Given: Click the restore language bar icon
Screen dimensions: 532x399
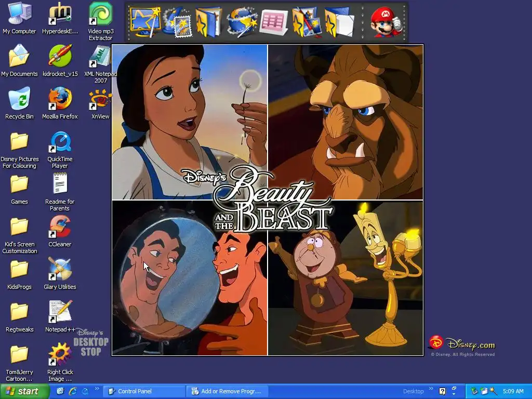Looking at the screenshot, I should click(454, 389).
